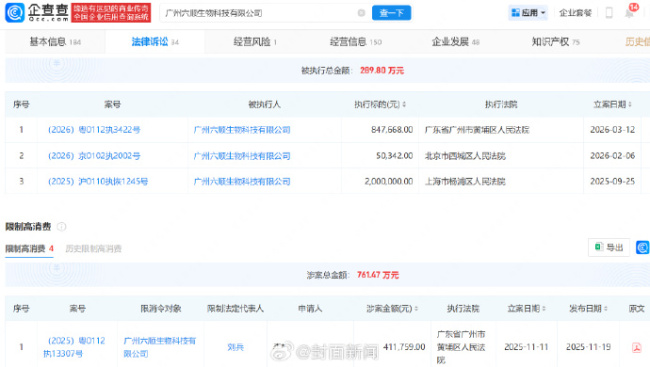Click the red slogan banner by the logo
650x367 pixels.
[111, 12]
